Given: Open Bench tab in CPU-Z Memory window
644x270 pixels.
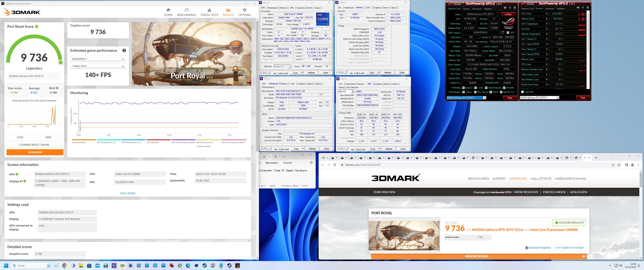Looking at the screenshot, I should pyautogui.click(x=386, y=8).
